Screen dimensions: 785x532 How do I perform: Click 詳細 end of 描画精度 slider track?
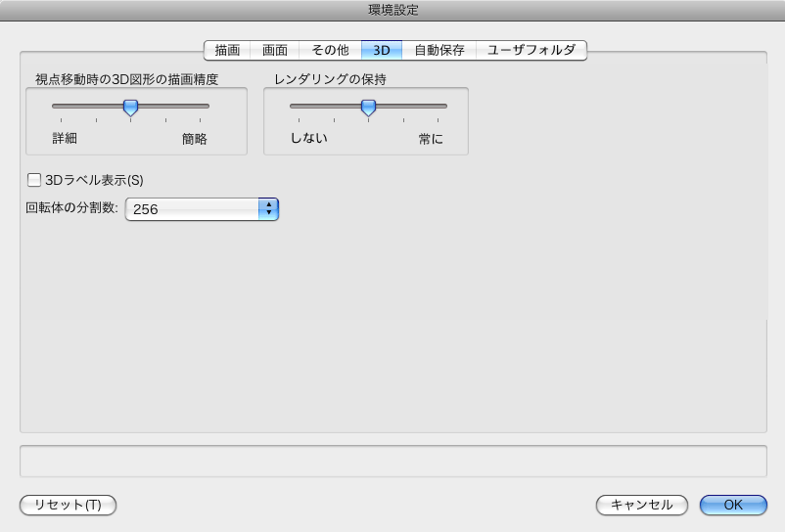point(59,106)
